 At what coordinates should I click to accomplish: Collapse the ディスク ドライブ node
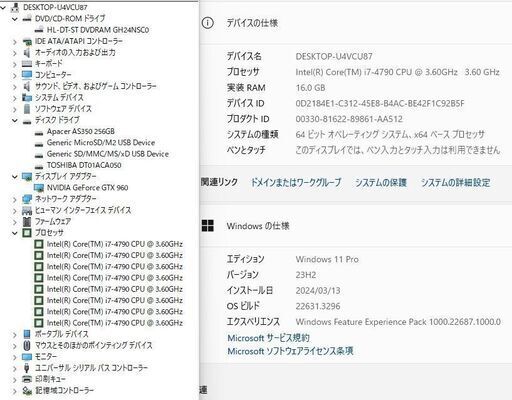(x=15, y=120)
